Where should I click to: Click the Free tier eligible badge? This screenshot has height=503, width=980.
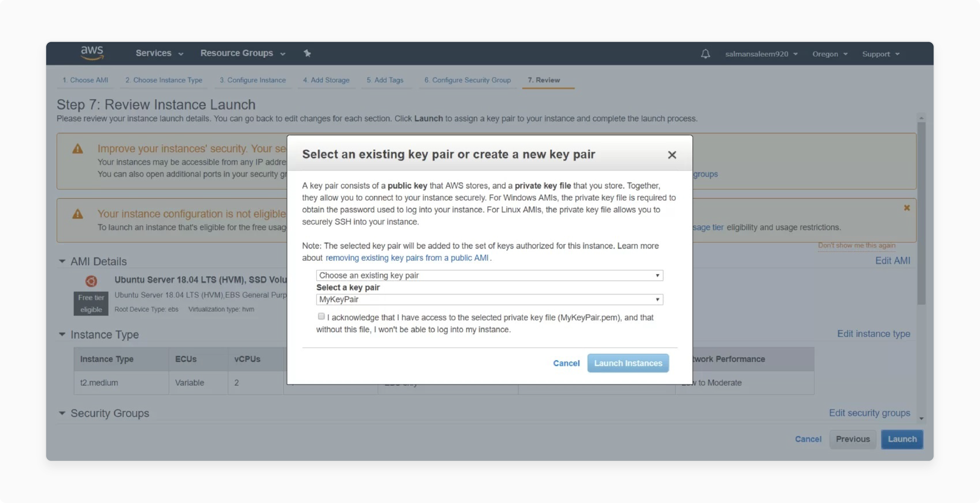91,303
